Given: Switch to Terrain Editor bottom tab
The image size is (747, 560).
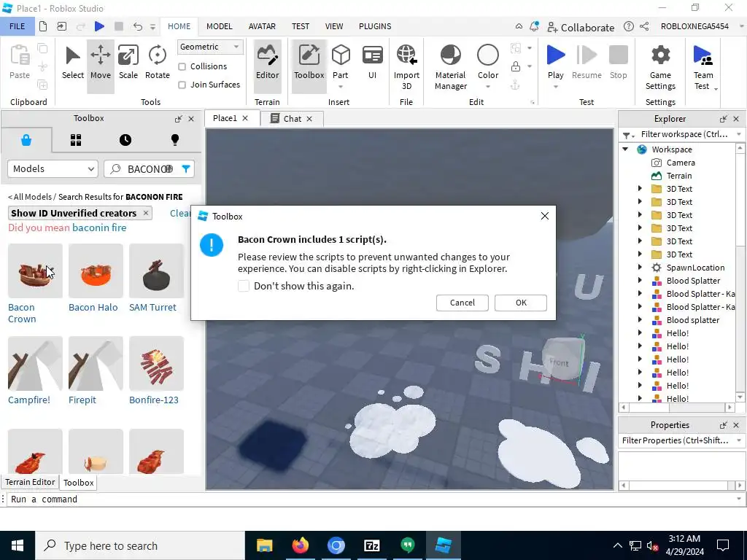Looking at the screenshot, I should point(30,482).
